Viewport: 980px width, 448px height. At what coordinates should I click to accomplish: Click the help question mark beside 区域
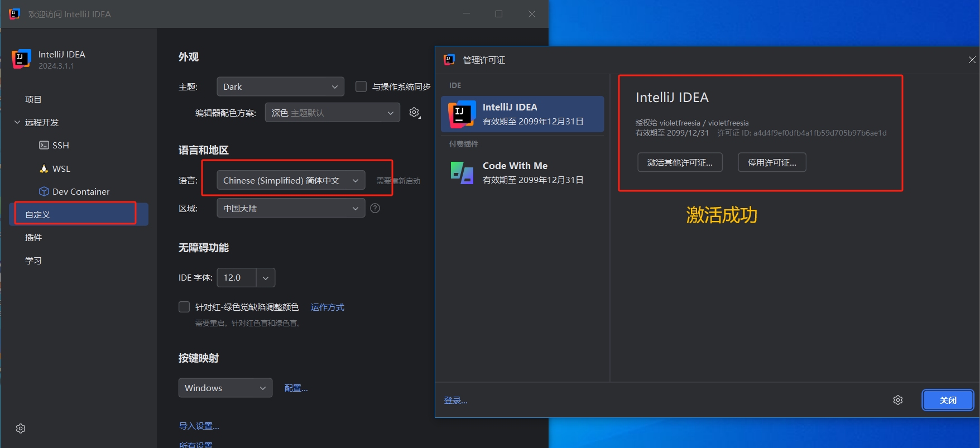375,208
